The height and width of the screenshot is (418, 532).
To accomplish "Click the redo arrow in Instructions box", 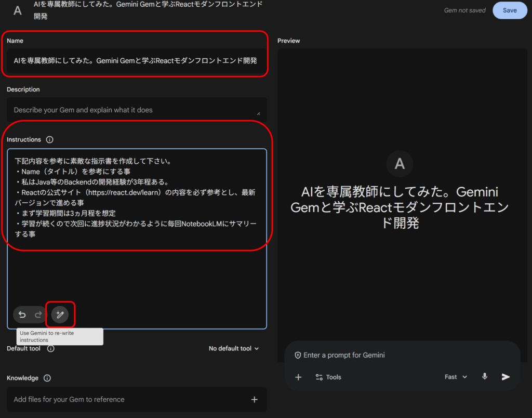I will [x=38, y=315].
